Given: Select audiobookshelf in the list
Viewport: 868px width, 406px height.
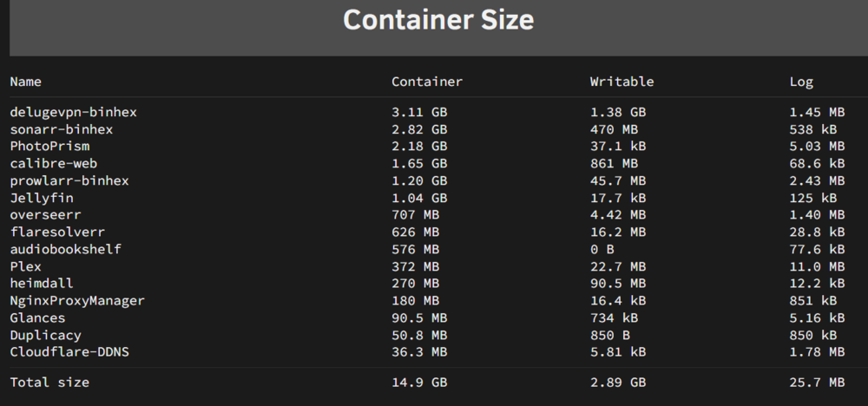Looking at the screenshot, I should 65,249.
